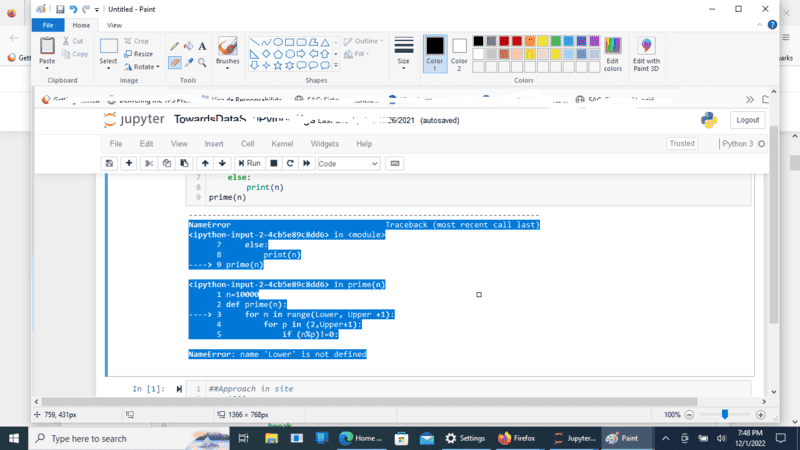Toggle Color 2 as active color
The height and width of the screenshot is (450, 800).
click(x=459, y=52)
